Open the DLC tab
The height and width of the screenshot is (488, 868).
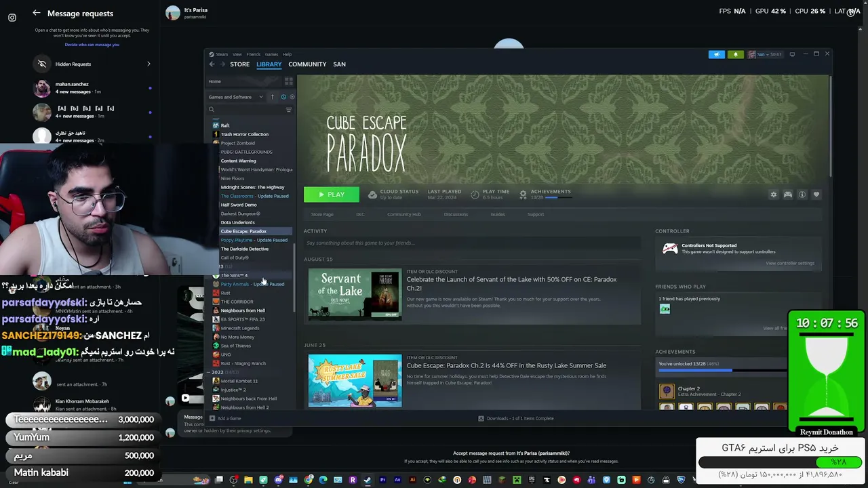361,214
